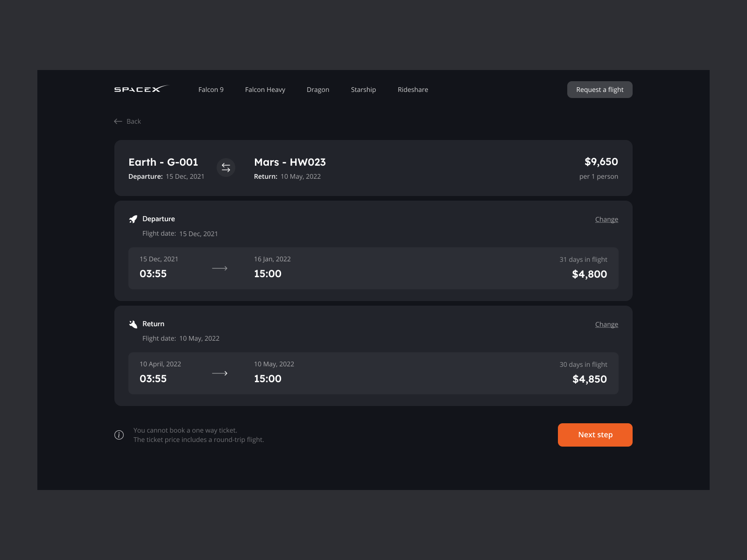Click the swap icon between Earth and Mars
This screenshot has height=560, width=747.
(x=226, y=168)
